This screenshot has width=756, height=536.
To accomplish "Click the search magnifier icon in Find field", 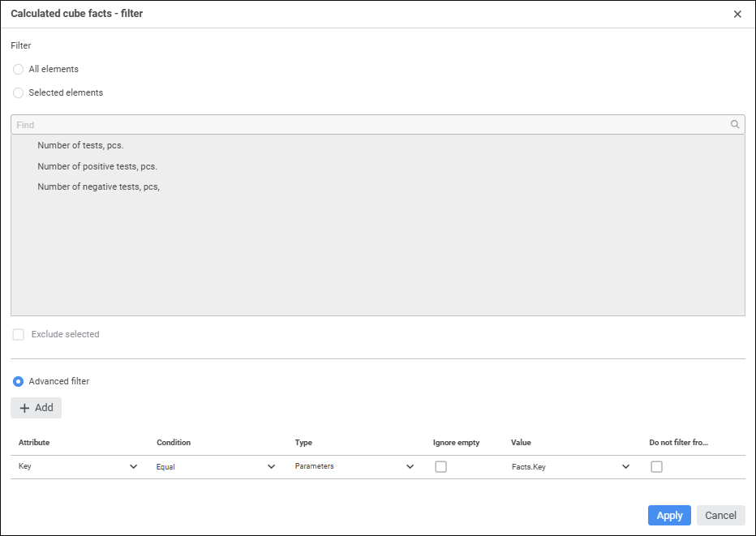I will pos(735,125).
